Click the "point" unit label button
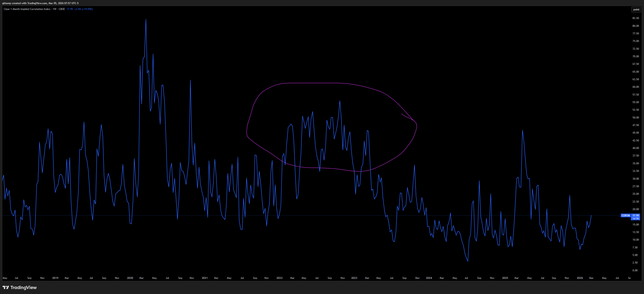This screenshot has width=644, height=294. pyautogui.click(x=636, y=10)
